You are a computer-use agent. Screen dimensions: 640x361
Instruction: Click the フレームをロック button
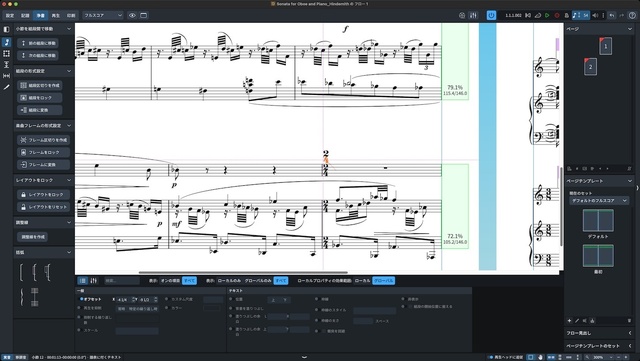pos(43,152)
